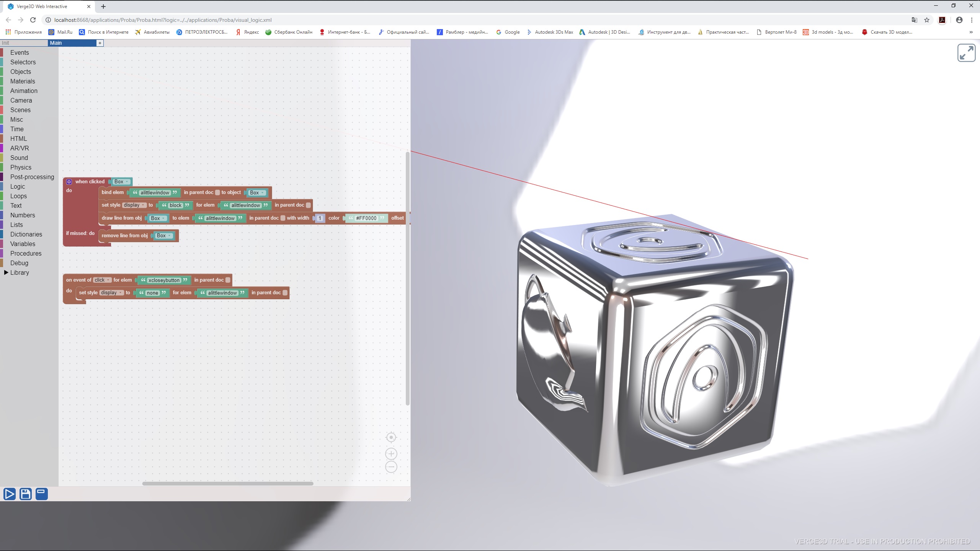View site information icon beside URL
Image resolution: width=980 pixels, height=551 pixels.
pyautogui.click(x=48, y=20)
